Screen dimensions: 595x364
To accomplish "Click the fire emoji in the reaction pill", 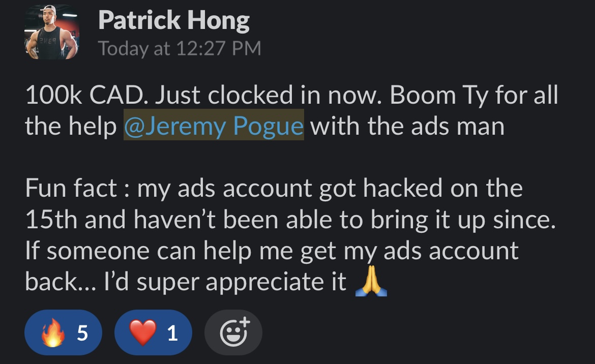I will [53, 332].
